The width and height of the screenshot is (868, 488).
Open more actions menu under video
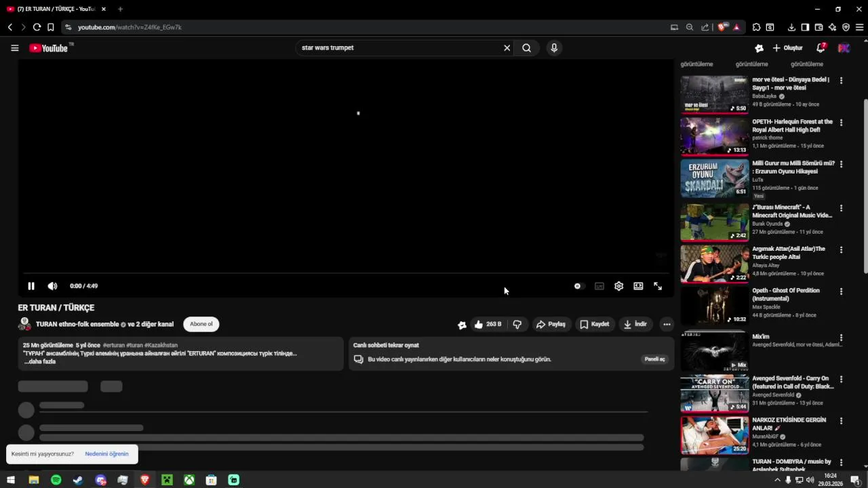(x=667, y=324)
